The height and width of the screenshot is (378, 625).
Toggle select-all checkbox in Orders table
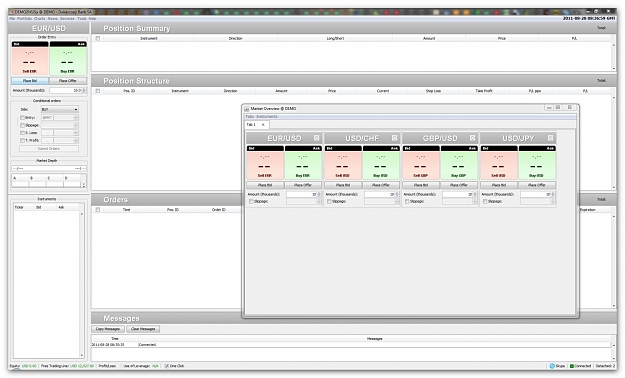pos(98,209)
